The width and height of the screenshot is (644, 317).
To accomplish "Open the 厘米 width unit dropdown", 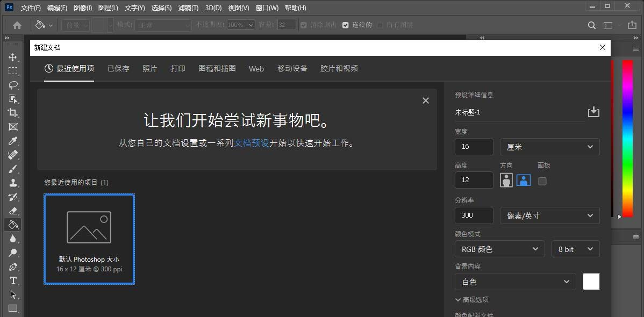I will pyautogui.click(x=549, y=147).
